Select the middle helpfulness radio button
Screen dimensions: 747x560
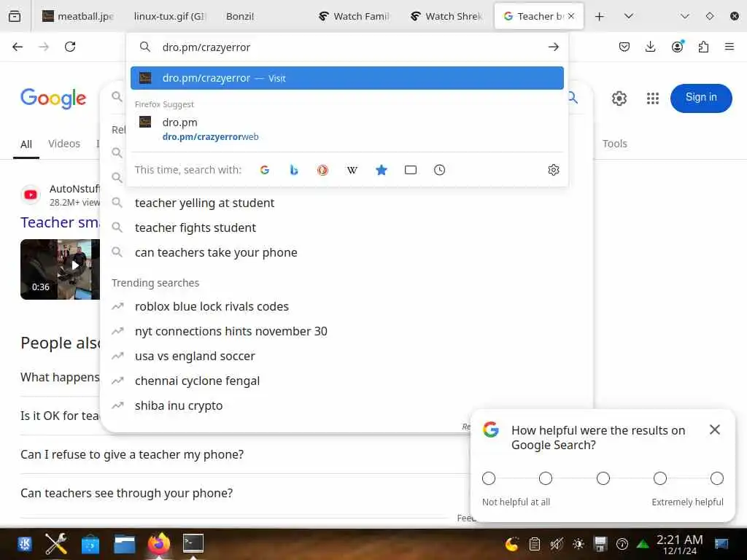603,478
